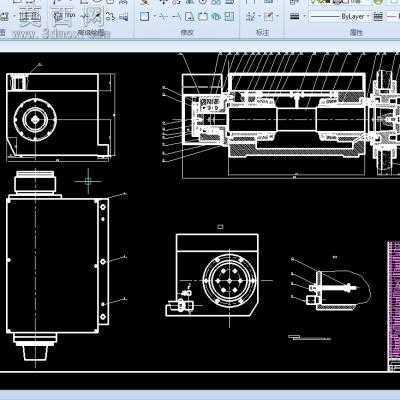400x400 pixels.
Task: Click the cyan Offset tool icon
Action: (217, 16)
